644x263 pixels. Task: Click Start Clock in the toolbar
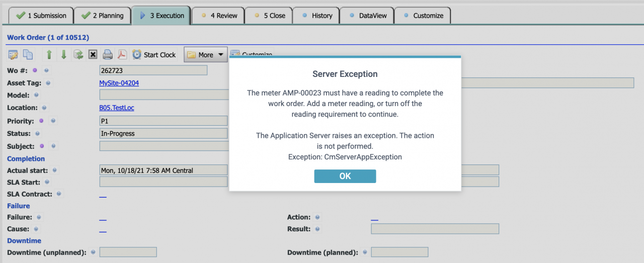click(154, 54)
